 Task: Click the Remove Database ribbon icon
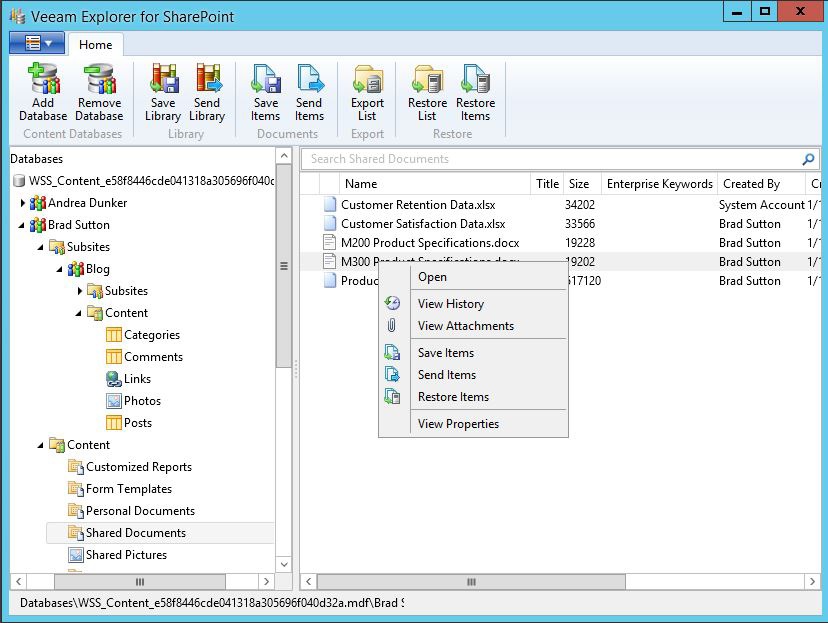click(x=99, y=78)
